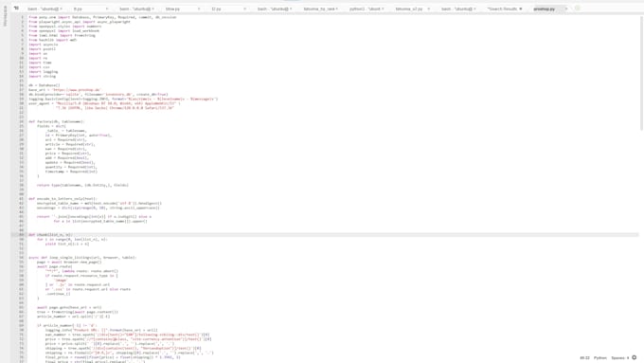Image resolution: width=644 pixels, height=363 pixels.
Task: Open the Python language selector in status bar
Action: [600, 358]
